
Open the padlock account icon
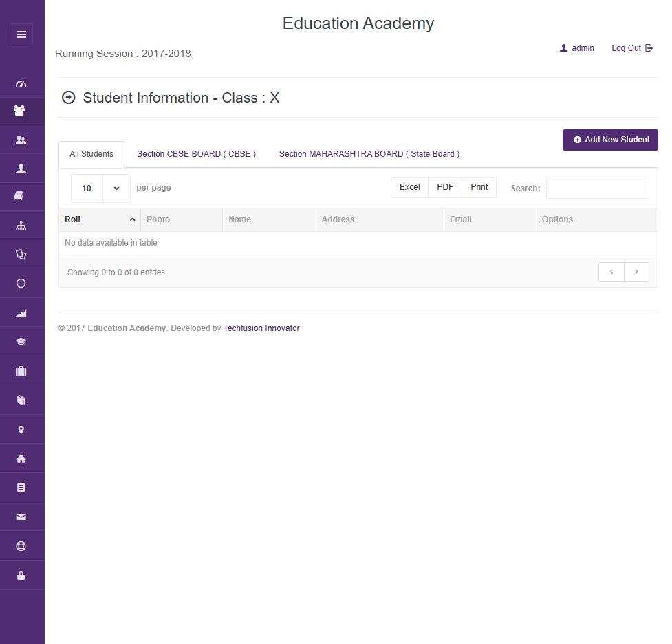(21, 575)
